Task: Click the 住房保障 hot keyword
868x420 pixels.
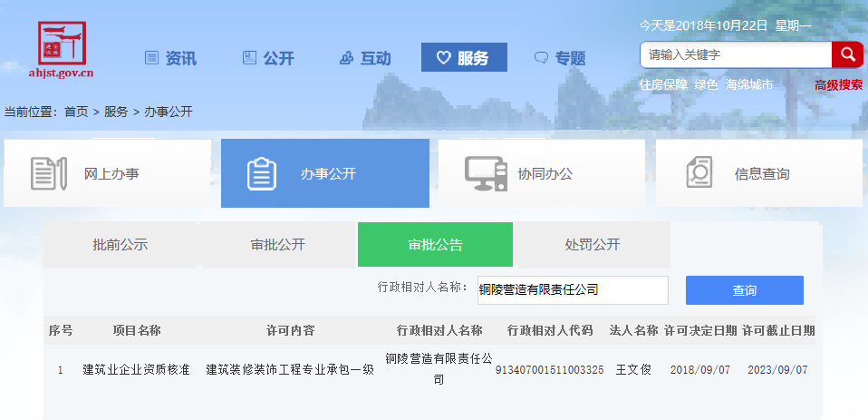Action: click(x=664, y=84)
